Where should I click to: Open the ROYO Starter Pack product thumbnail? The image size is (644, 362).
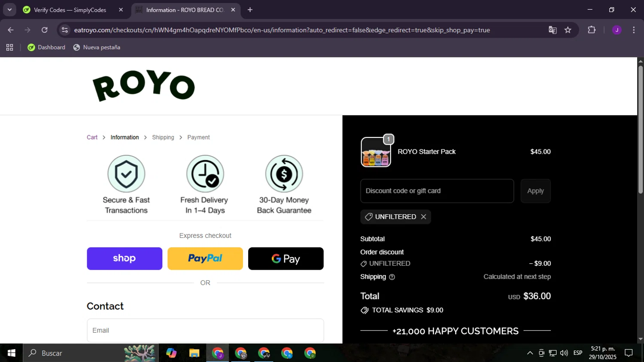tap(376, 152)
